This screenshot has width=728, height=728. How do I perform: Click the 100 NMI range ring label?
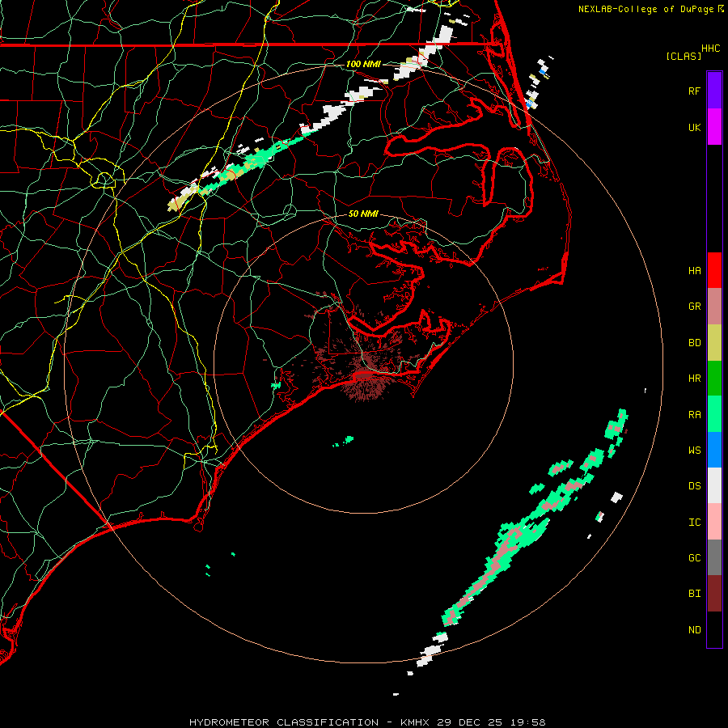tap(363, 64)
